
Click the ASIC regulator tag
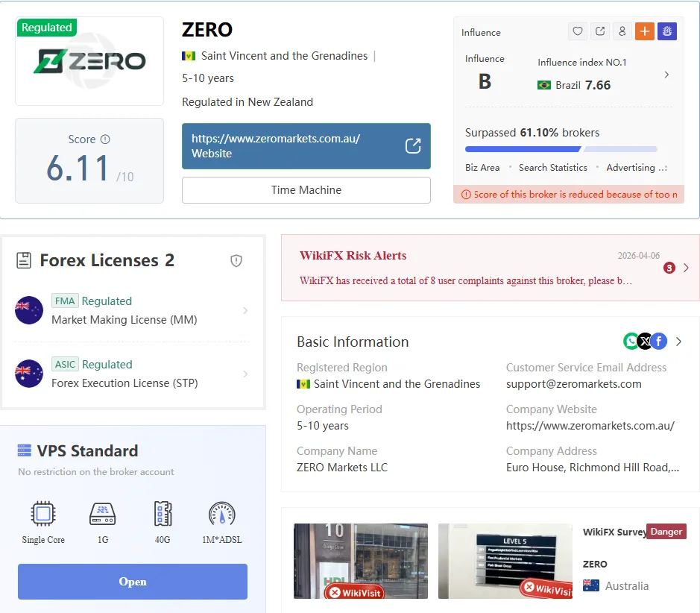(65, 365)
